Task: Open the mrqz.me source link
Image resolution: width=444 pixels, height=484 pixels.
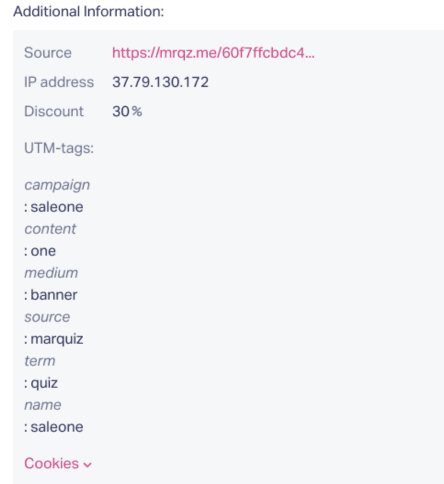Action: 213,53
